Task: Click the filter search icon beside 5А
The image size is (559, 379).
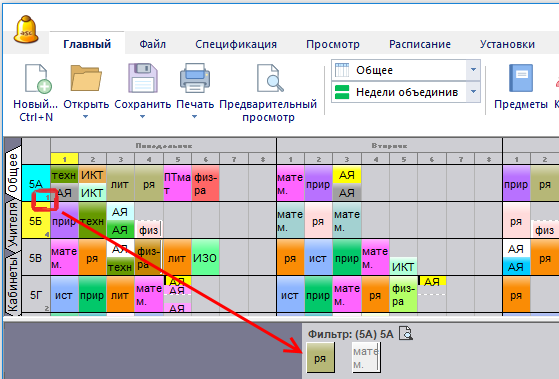Action: [x=406, y=333]
